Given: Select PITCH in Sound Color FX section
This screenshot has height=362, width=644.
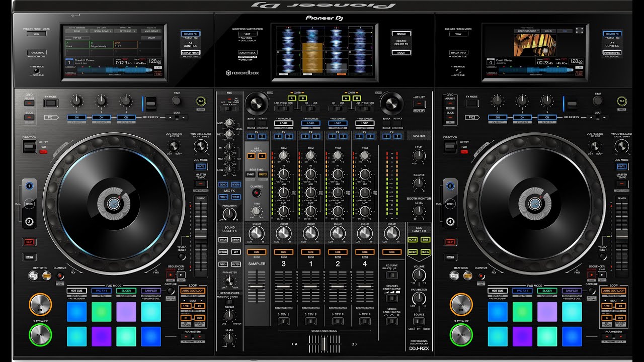Looking at the screenshot, I should pyautogui.click(x=223, y=264).
